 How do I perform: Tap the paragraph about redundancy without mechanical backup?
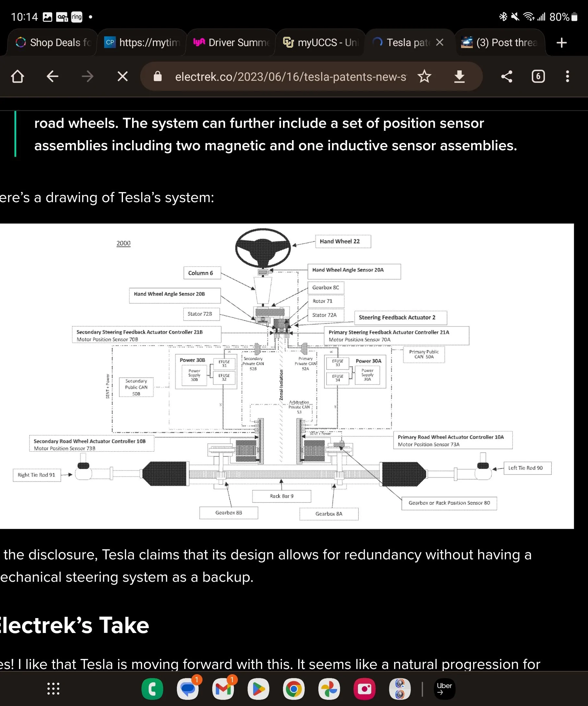point(265,566)
